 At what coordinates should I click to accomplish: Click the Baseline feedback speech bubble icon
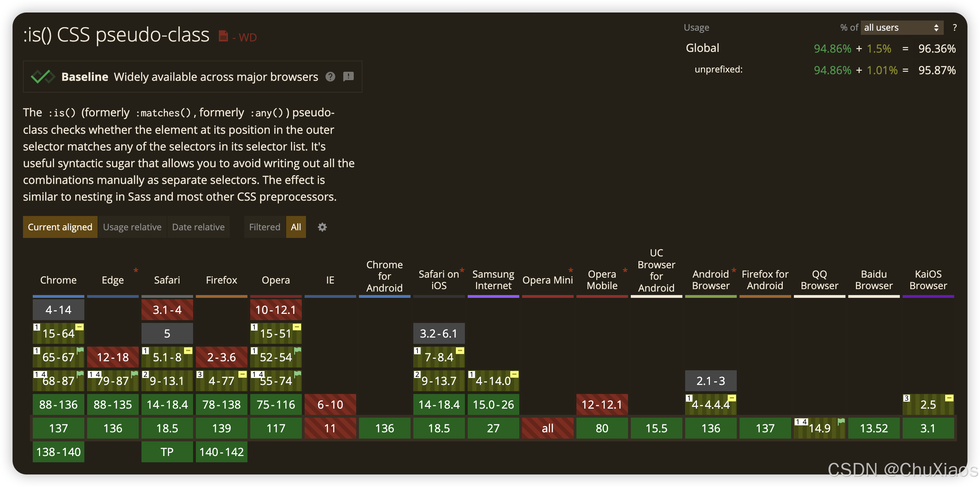pos(348,77)
